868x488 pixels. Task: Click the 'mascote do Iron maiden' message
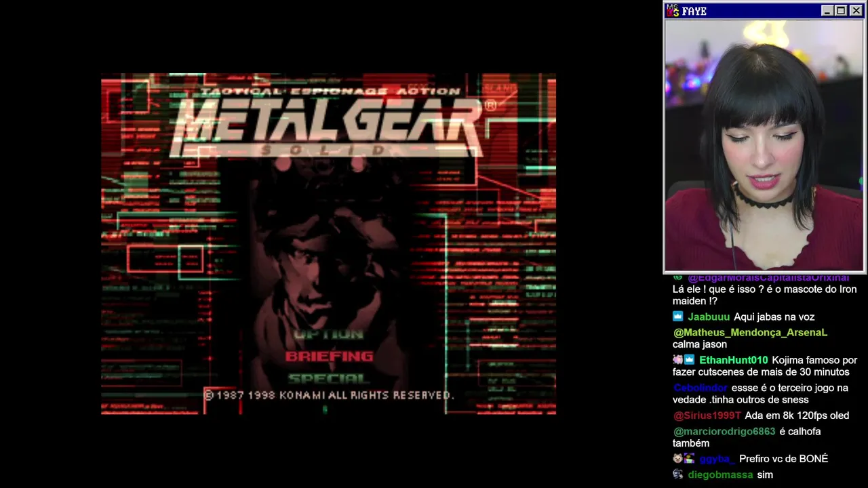[x=764, y=295]
